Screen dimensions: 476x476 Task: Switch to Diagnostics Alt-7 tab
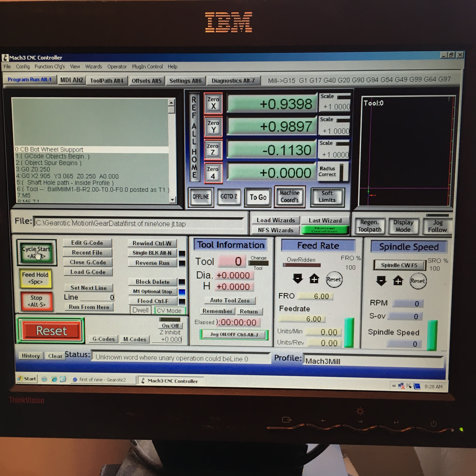[233, 81]
